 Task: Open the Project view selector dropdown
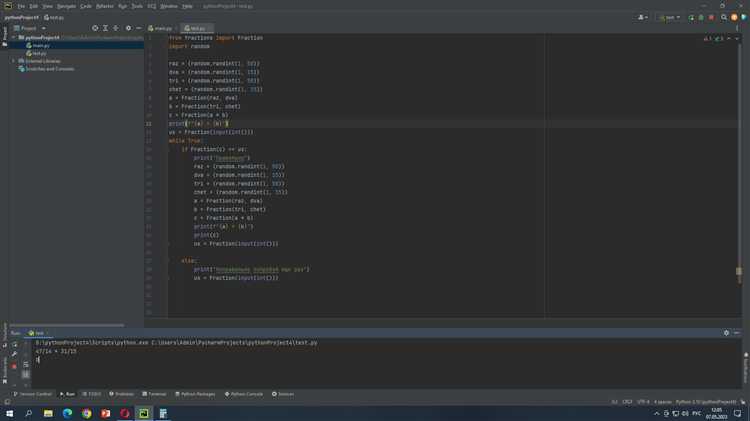tap(30, 28)
